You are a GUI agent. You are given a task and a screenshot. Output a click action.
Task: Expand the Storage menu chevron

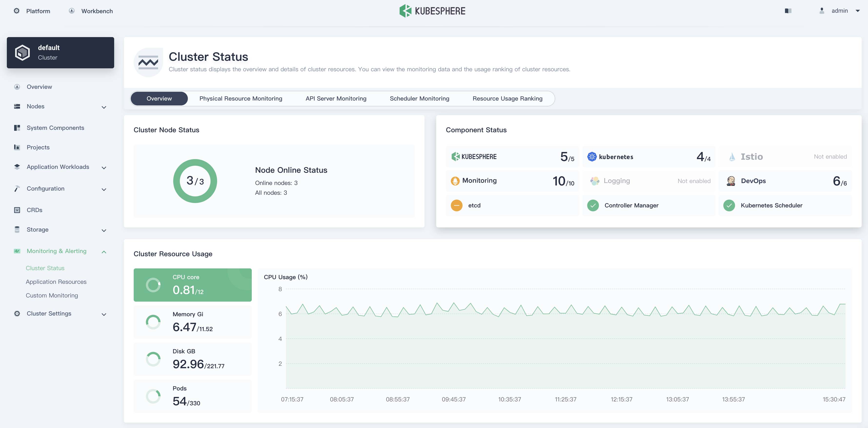(x=104, y=231)
